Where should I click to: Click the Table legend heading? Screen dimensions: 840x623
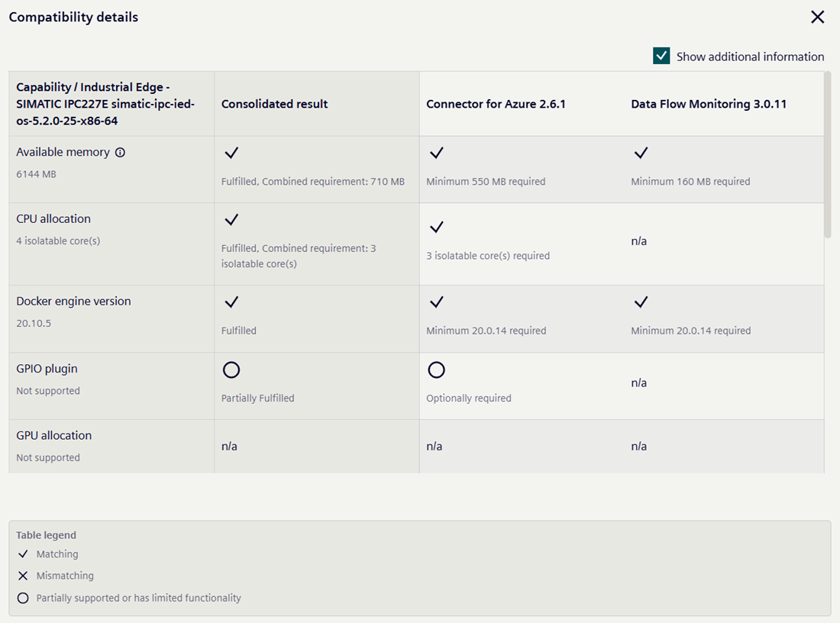pos(46,535)
